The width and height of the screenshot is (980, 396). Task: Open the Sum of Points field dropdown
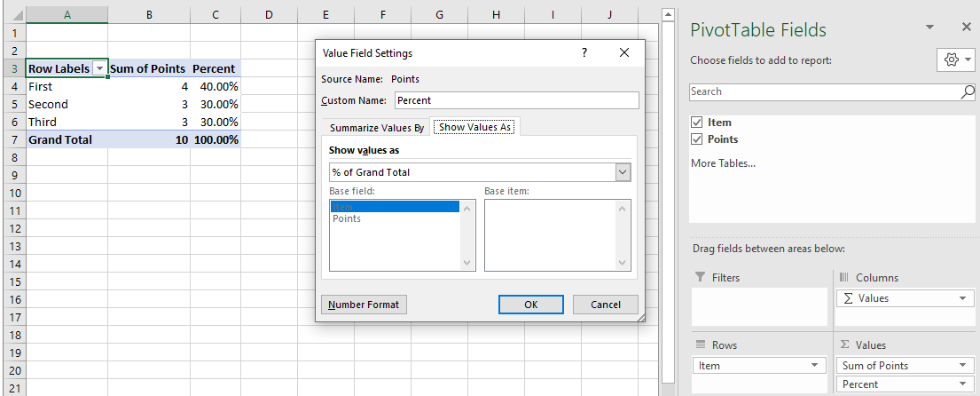tap(962, 366)
